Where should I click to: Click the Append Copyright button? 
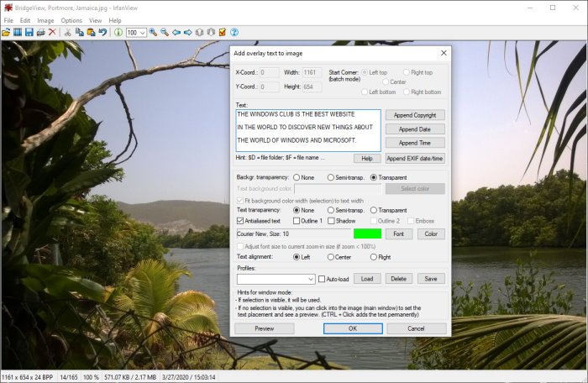tap(414, 115)
